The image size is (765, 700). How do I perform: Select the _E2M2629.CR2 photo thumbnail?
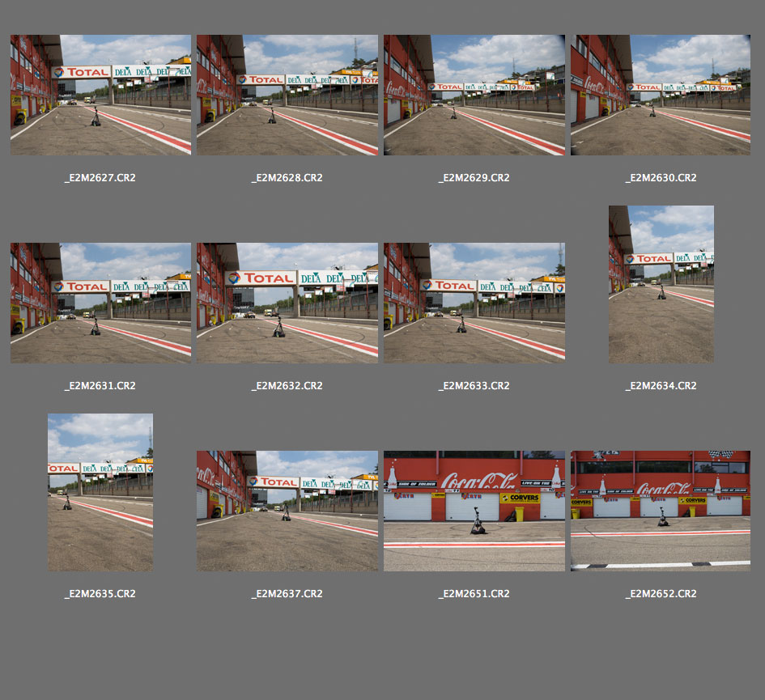[x=474, y=95]
